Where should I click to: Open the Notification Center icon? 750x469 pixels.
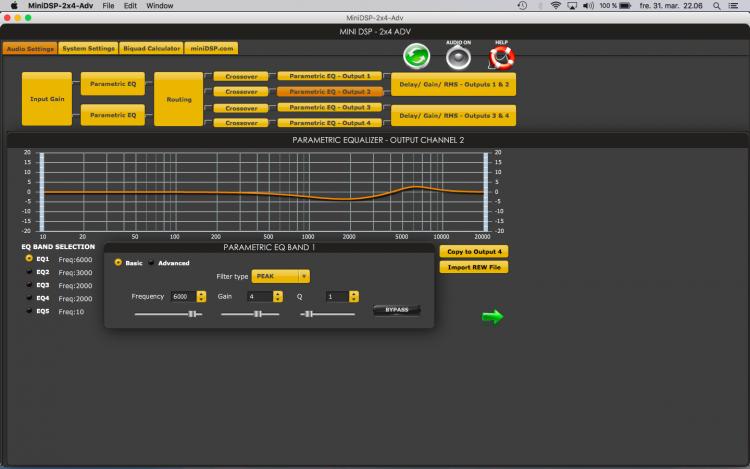tap(733, 6)
